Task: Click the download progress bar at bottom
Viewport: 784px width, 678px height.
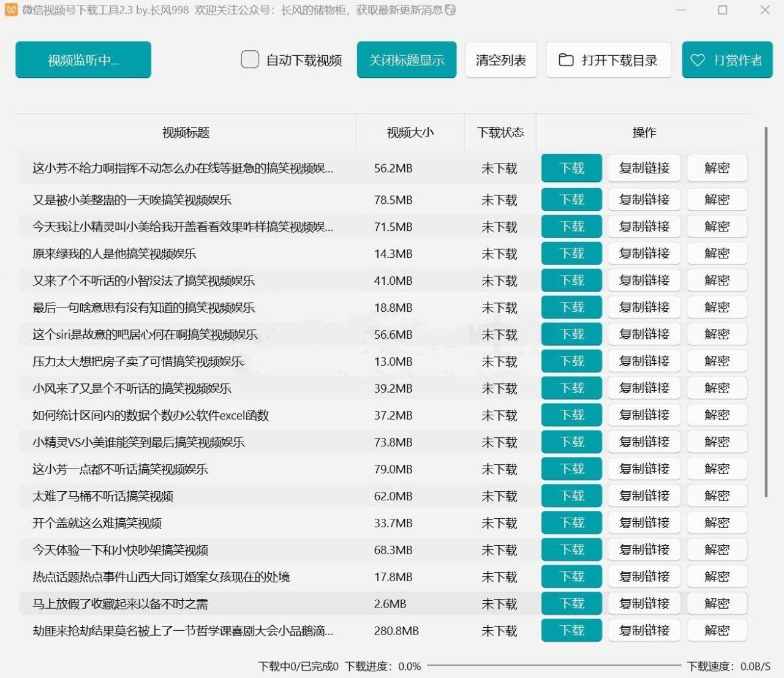Action: click(554, 665)
